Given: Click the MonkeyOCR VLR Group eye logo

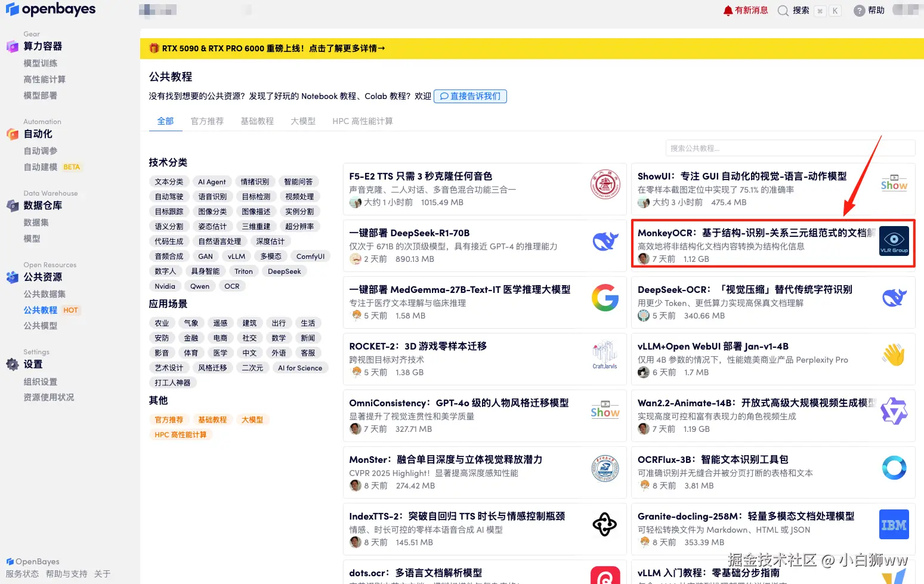Looking at the screenshot, I should 894,240.
